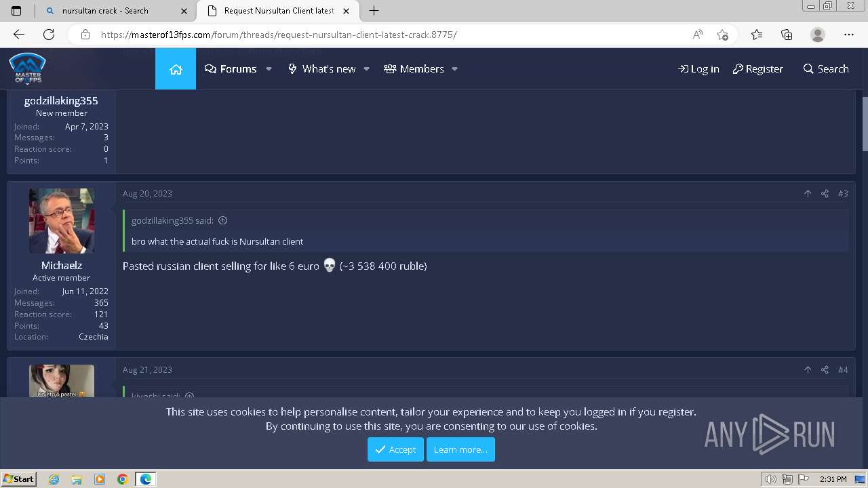
Task: Click avatar on post #4
Action: (62, 381)
